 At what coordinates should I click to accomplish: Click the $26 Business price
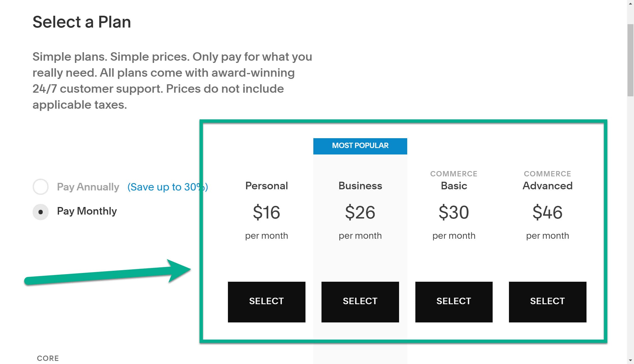pyautogui.click(x=360, y=212)
